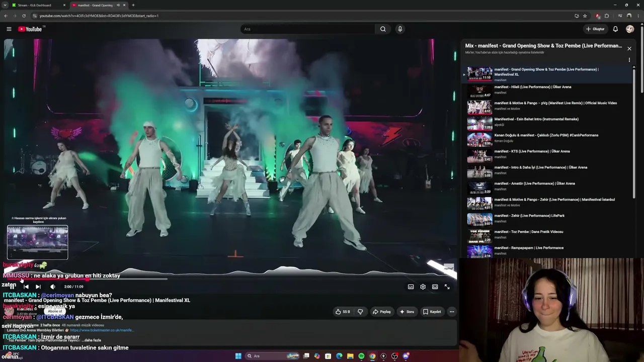Switch to the Stream - Kick Dashboard tab

(39, 5)
